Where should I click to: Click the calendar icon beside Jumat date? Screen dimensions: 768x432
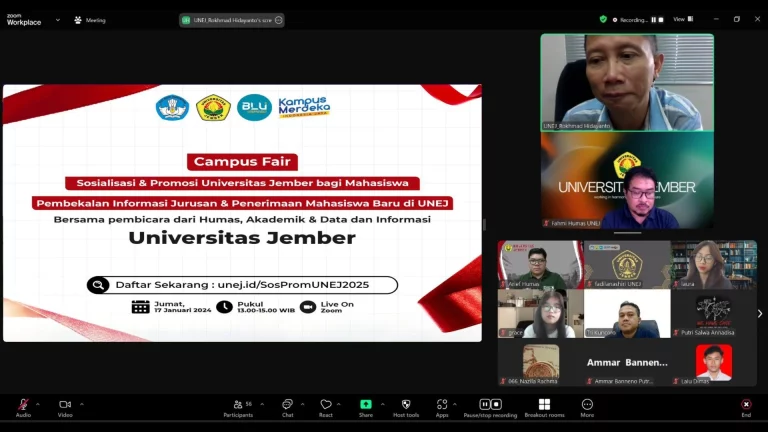[x=141, y=307]
